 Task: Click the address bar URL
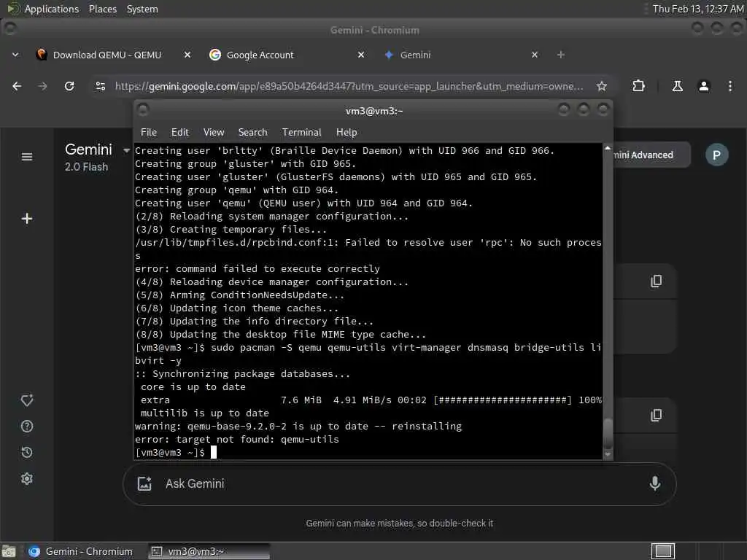coord(349,86)
